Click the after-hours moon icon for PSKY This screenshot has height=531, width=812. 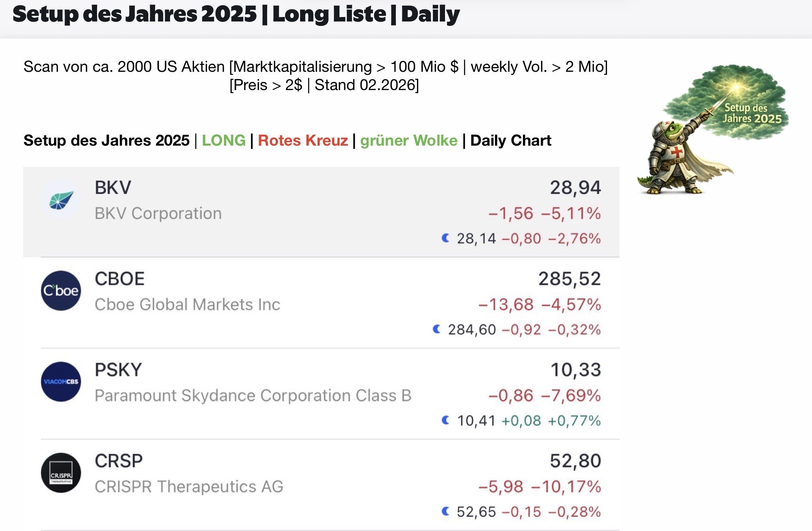point(445,420)
